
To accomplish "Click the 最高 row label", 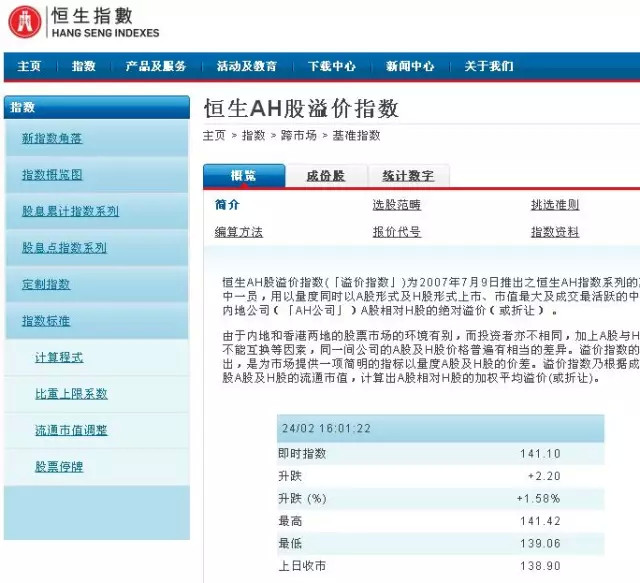I will [x=290, y=521].
